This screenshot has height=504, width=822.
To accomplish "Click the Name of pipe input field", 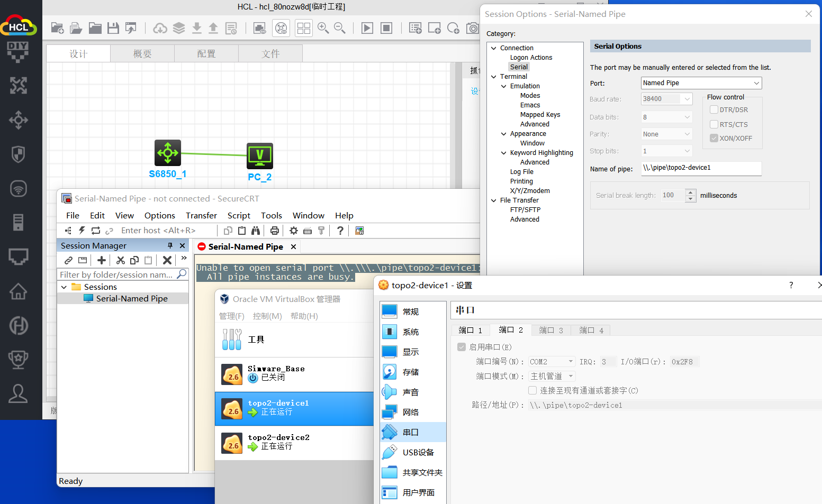I will (701, 168).
